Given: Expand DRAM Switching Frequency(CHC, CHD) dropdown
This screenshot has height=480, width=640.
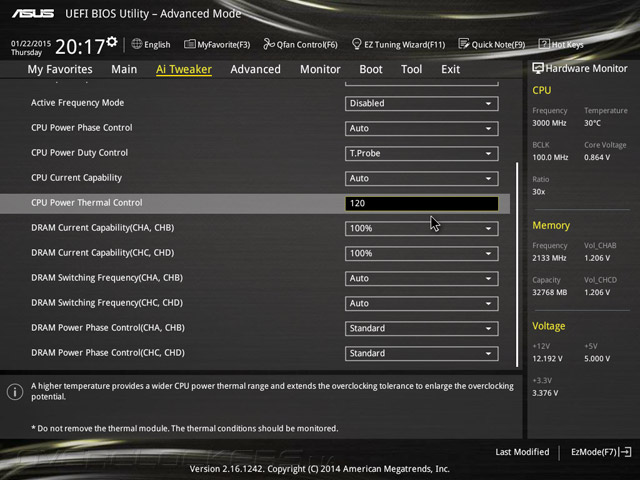Looking at the screenshot, I should (x=422, y=303).
